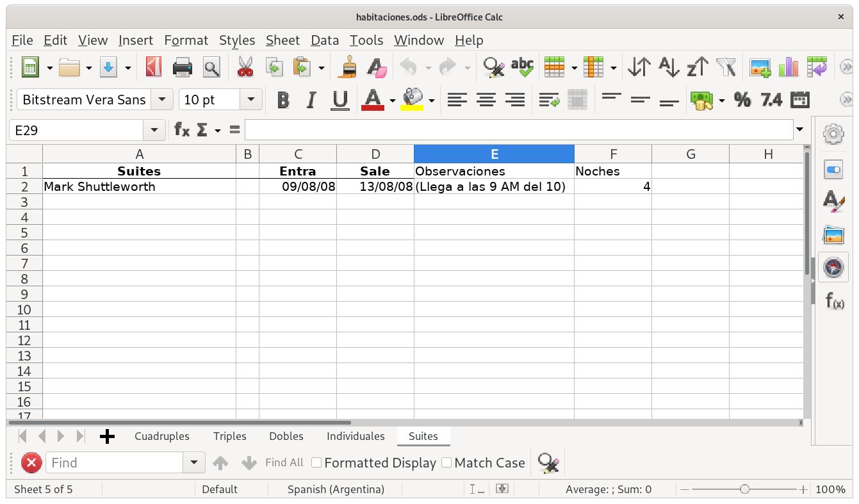The width and height of the screenshot is (859, 504).
Task: Click the Paste icon
Action: point(301,67)
